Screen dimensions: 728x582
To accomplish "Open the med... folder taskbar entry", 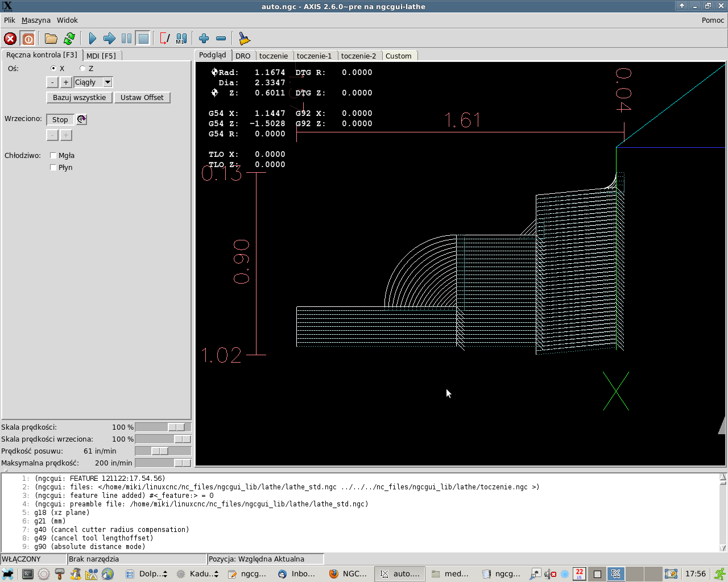I will (x=450, y=574).
